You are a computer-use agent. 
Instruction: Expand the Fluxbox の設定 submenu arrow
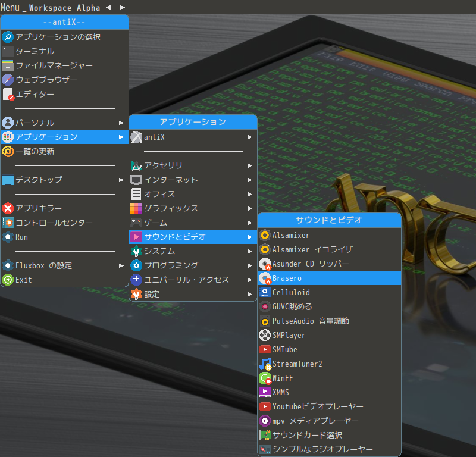pyautogui.click(x=121, y=266)
